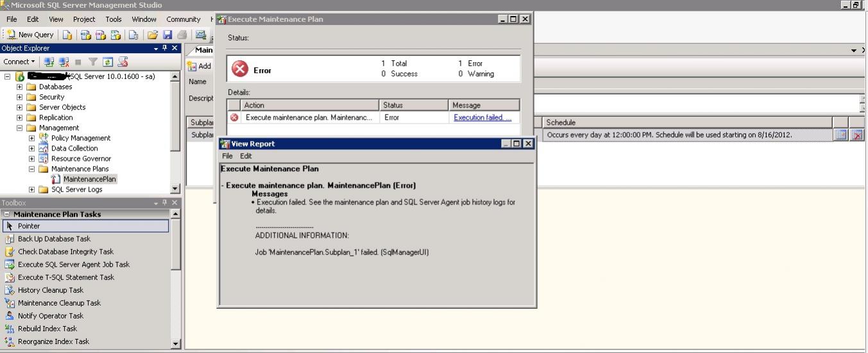Screen dimensions: 868x353
Task: Click the Analysis Services DMX Query icon
Action: pos(101,35)
